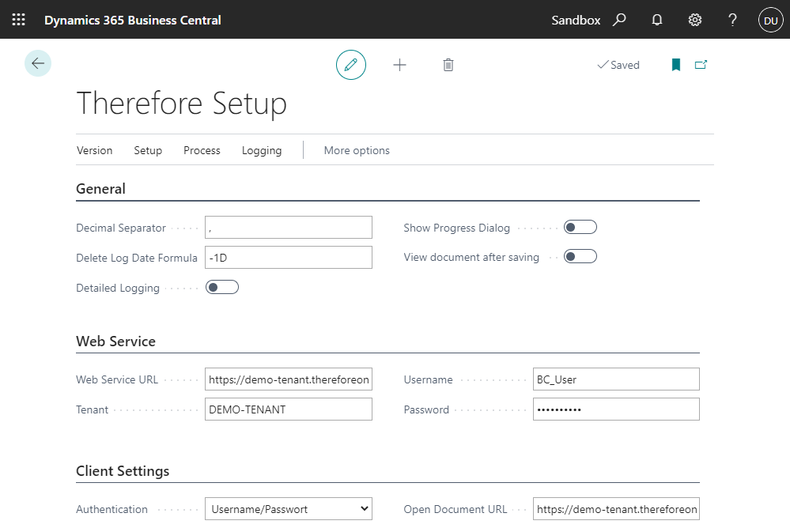Open page in new window icon
Image resolution: width=790 pixels, height=532 pixels.
701,65
